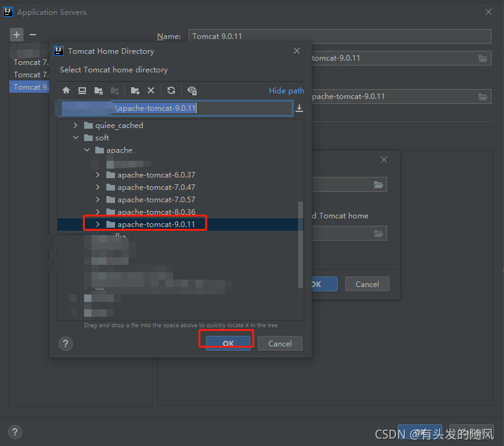The height and width of the screenshot is (446, 504).
Task: Expand apache-tomcat-7.0.57 folder
Action: [x=98, y=199]
